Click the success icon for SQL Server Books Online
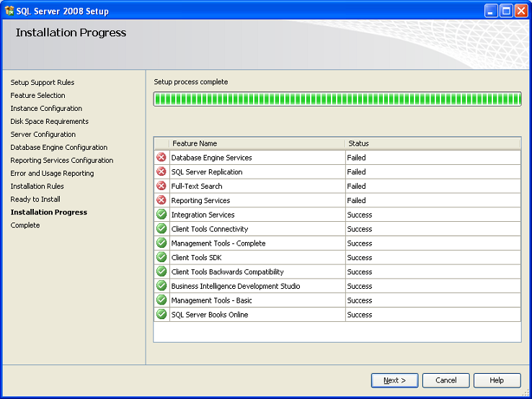Screen dimensions: 532x399 [161, 314]
